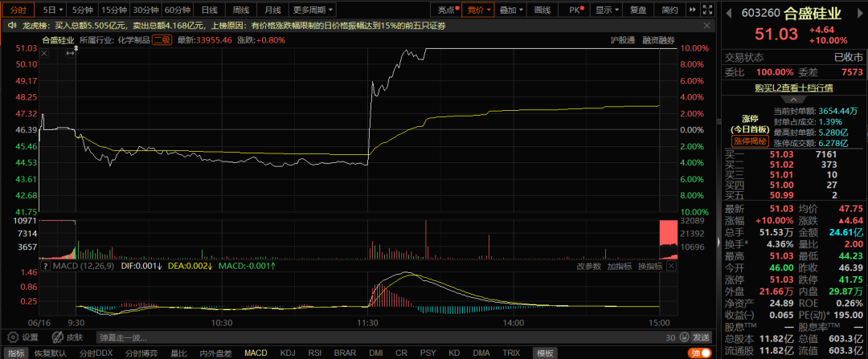
Task: Click the small X icon above the price axis
Action: (x=44, y=53)
